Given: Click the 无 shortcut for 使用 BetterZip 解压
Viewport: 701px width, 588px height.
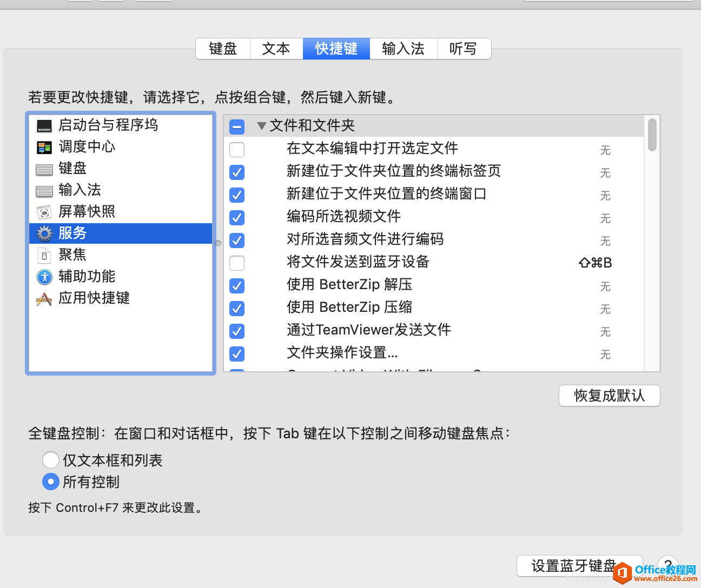Looking at the screenshot, I should coord(605,286).
